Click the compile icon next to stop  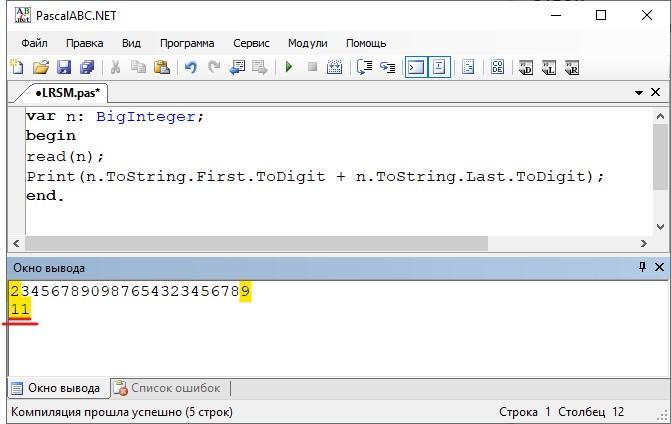tap(335, 67)
